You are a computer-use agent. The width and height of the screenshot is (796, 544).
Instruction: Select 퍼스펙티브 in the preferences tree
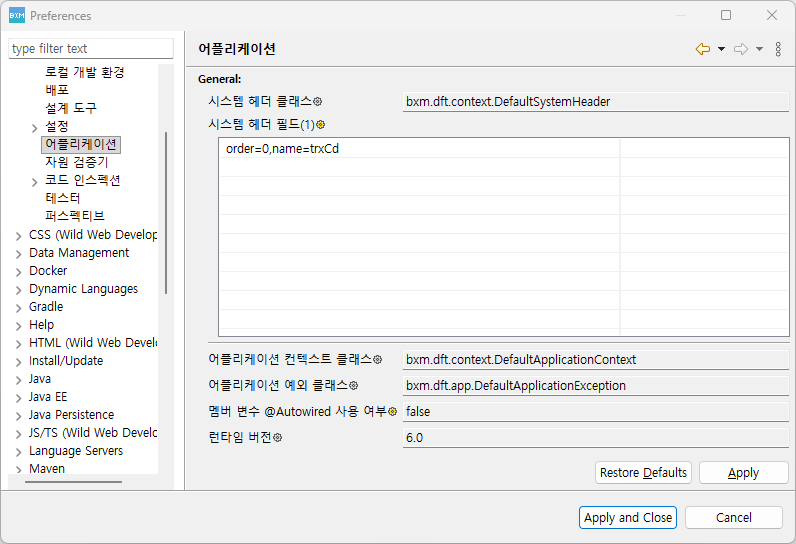pos(75,216)
